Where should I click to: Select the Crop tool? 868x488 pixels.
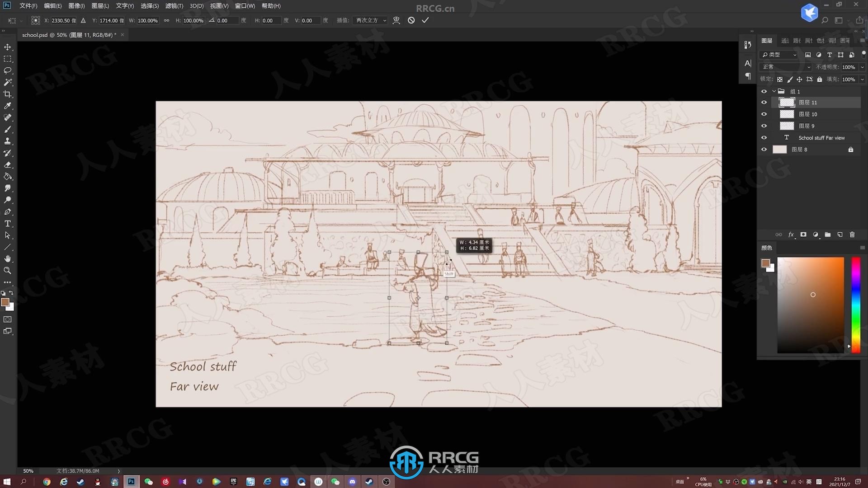pos(8,94)
